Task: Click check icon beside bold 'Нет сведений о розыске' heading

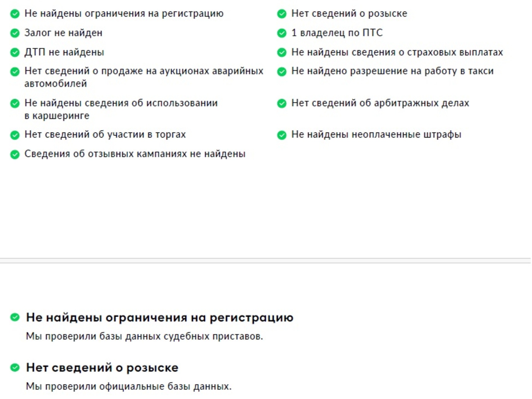Action: click(x=15, y=368)
